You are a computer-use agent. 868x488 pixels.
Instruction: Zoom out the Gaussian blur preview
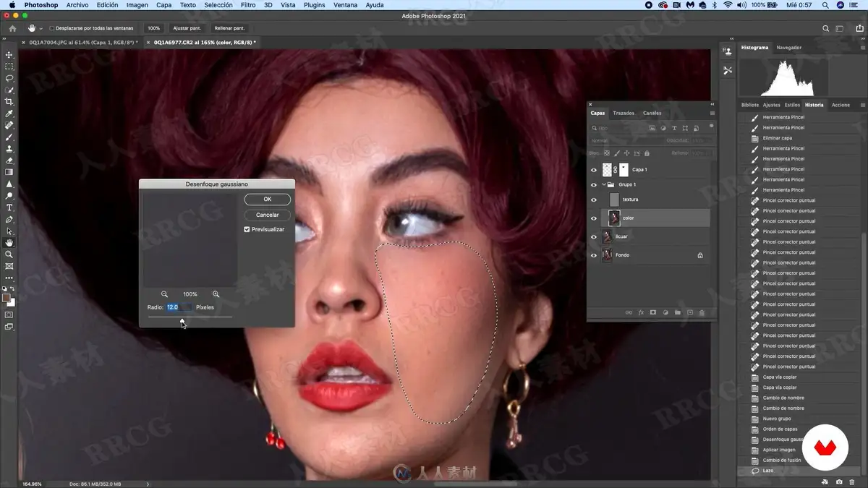[x=164, y=294]
